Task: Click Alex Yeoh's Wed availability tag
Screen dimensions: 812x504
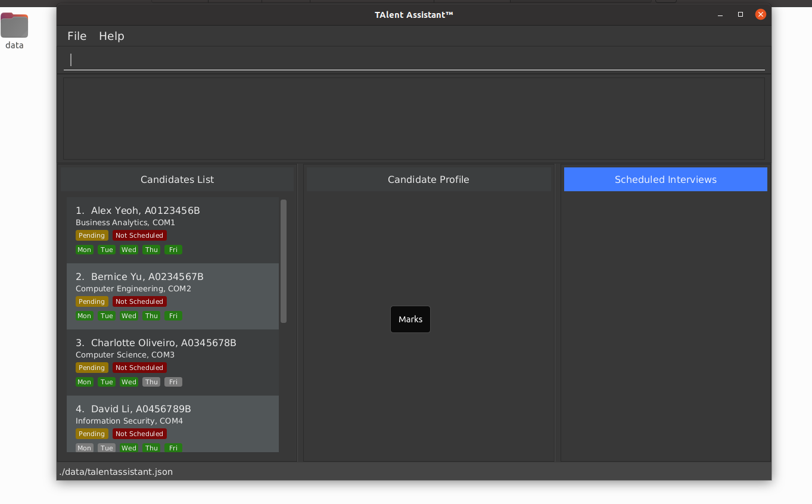Action: click(129, 250)
